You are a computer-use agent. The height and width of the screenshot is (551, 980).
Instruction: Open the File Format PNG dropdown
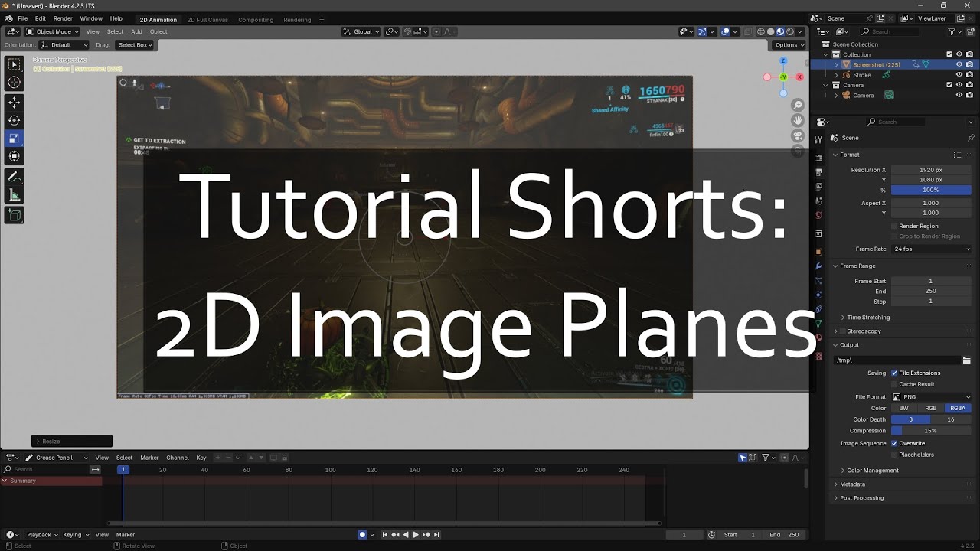click(931, 397)
